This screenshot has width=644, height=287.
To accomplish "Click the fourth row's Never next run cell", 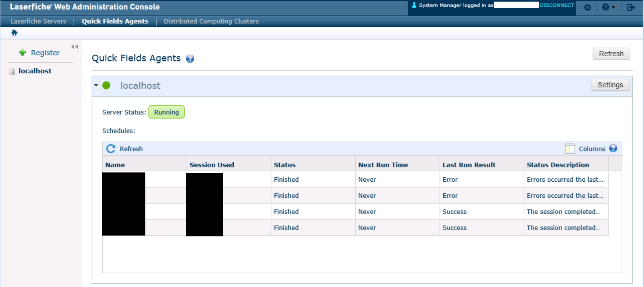I will coord(397,228).
